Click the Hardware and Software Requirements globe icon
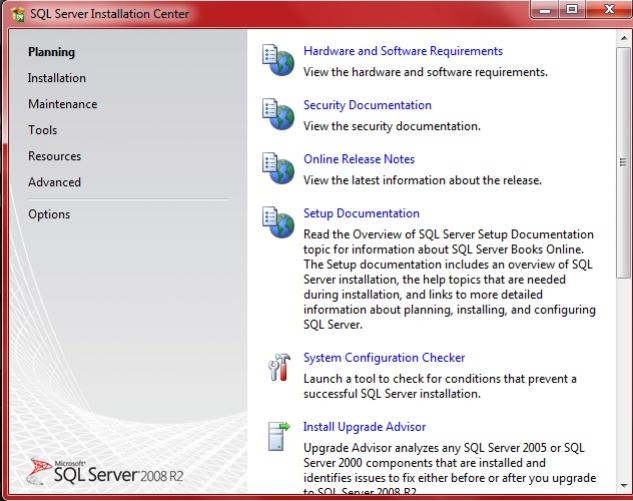Image resolution: width=633 pixels, height=501 pixels. [x=278, y=60]
